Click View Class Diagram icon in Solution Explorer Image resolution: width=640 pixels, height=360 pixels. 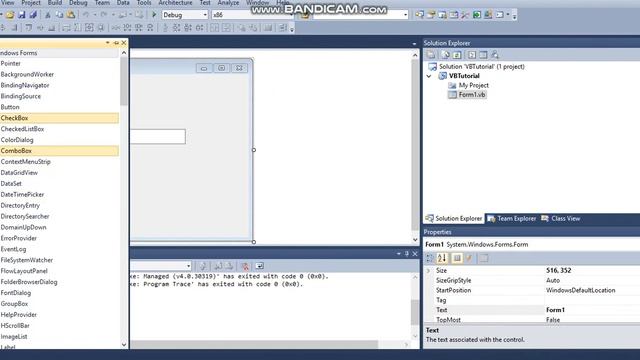(x=495, y=55)
